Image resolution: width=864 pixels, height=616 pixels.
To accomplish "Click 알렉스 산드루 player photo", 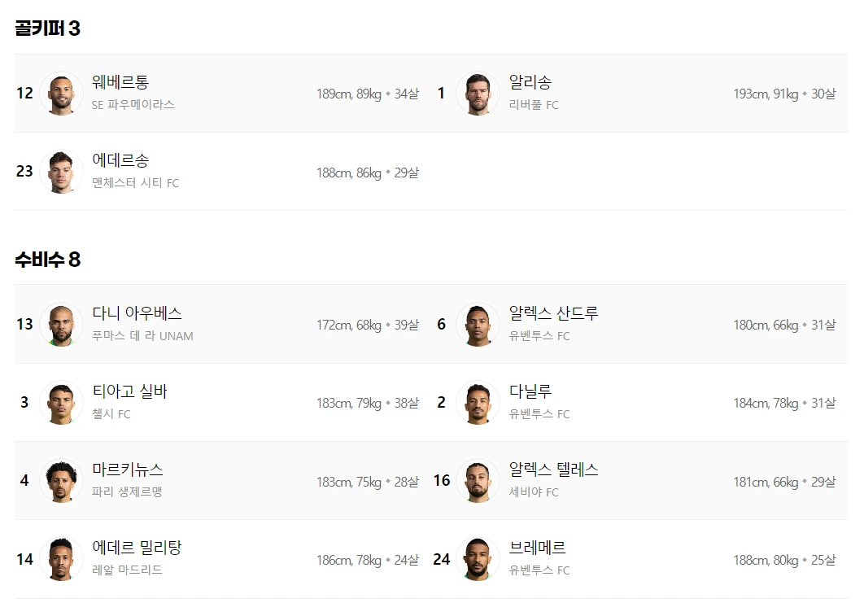I will point(478,324).
